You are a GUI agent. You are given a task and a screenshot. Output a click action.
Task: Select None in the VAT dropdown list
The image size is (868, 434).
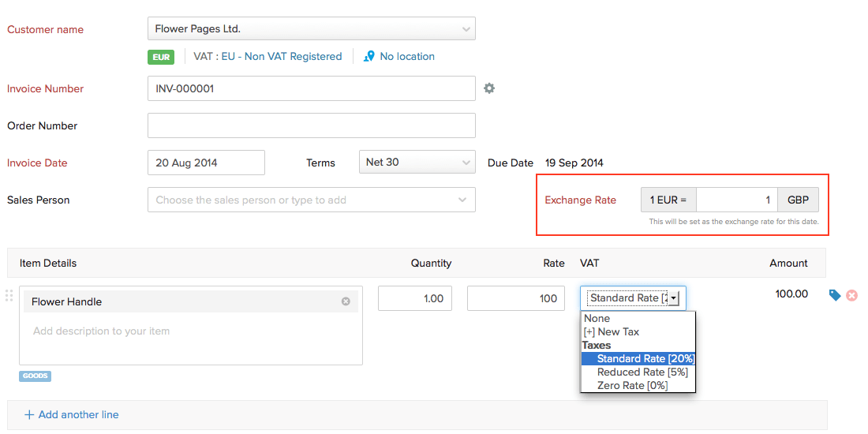pyautogui.click(x=597, y=319)
